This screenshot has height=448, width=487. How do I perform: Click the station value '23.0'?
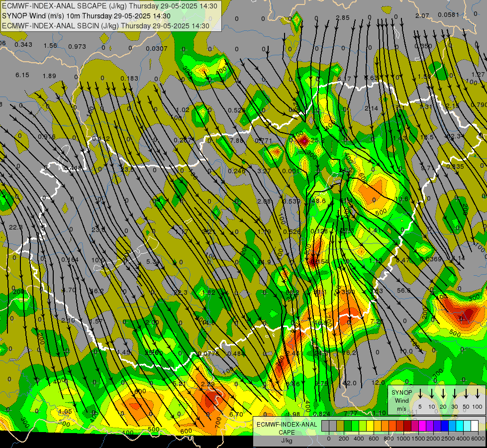[98, 230]
